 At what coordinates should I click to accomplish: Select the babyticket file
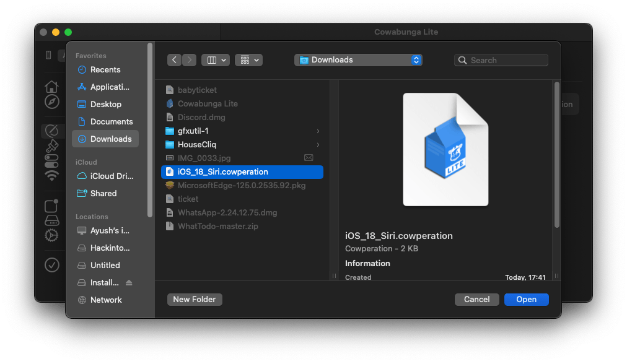point(242,90)
